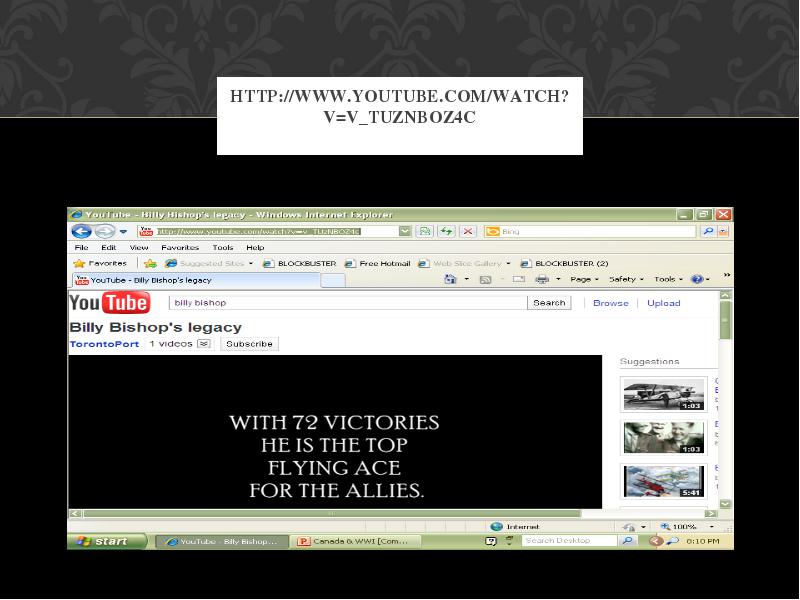Open the Favorites menu in the menu bar
The width and height of the screenshot is (800, 600).
tap(180, 247)
